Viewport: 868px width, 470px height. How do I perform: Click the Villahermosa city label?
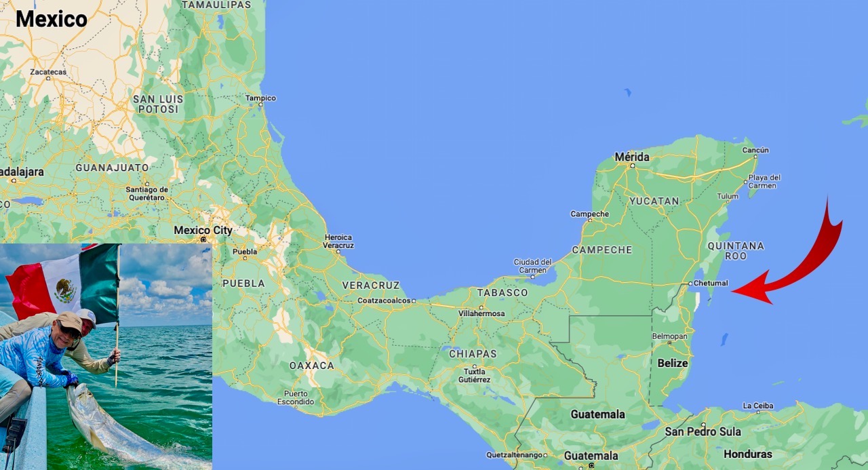481,313
